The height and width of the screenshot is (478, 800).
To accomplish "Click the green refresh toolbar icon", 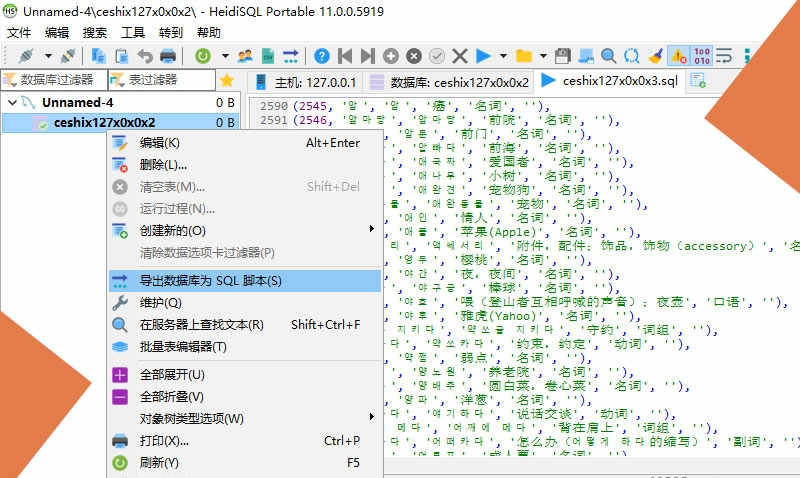I will point(203,56).
